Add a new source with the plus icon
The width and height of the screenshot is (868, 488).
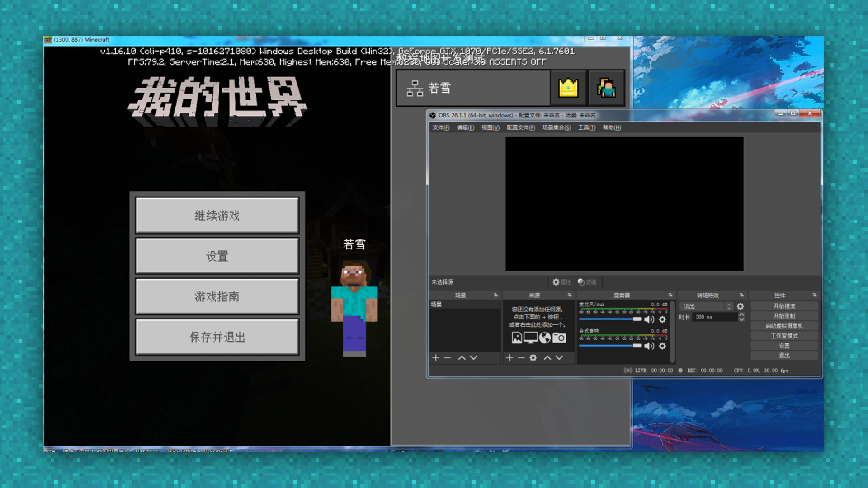[x=509, y=357]
